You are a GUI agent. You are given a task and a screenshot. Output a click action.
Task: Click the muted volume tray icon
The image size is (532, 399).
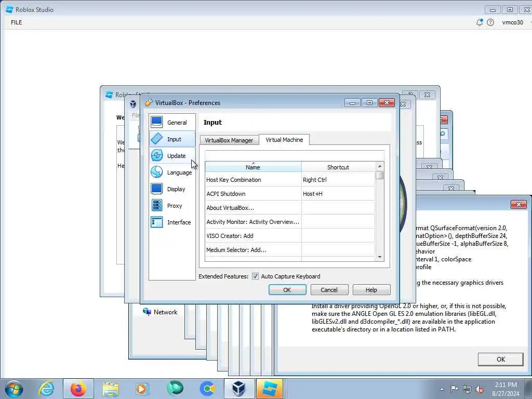[480, 389]
